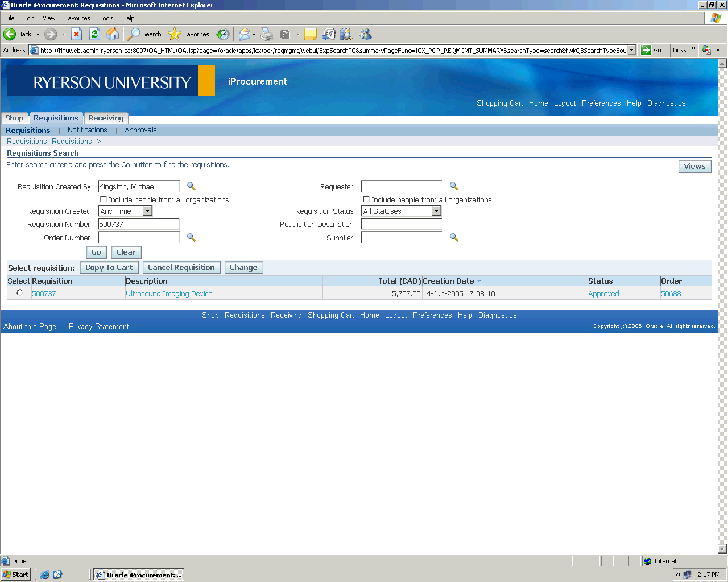Enable the created-by Include people from all organizations checkbox

104,199
